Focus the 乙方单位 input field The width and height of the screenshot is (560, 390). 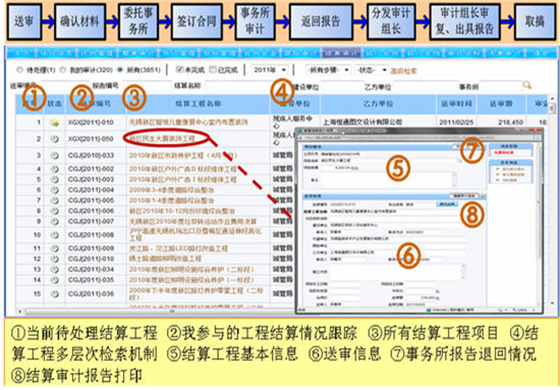[x=425, y=86]
